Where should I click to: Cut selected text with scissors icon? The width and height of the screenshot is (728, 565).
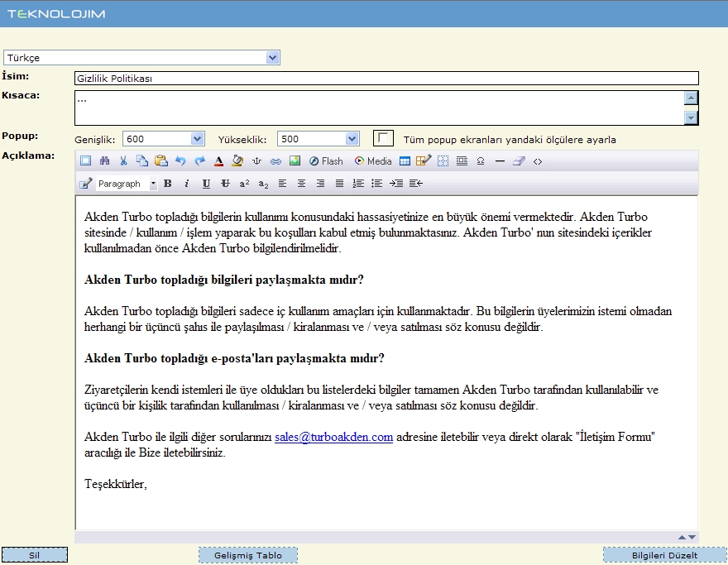tap(123, 161)
